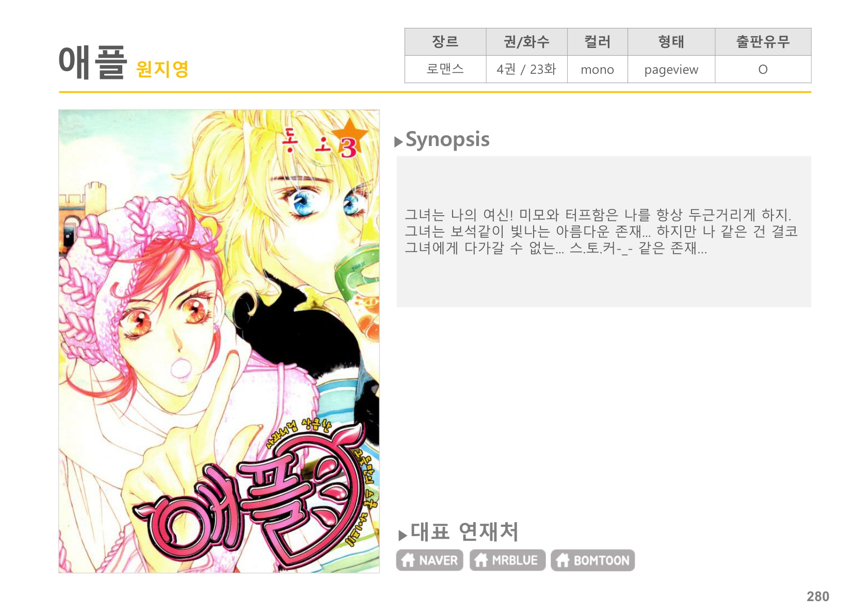Click the synopsis text box
The height and width of the screenshot is (614, 868).
point(604,232)
